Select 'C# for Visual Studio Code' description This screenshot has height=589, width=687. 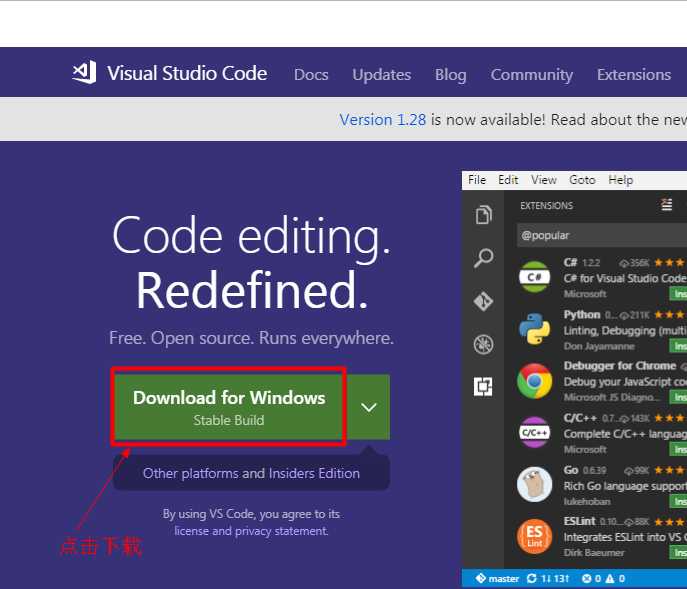click(x=625, y=278)
